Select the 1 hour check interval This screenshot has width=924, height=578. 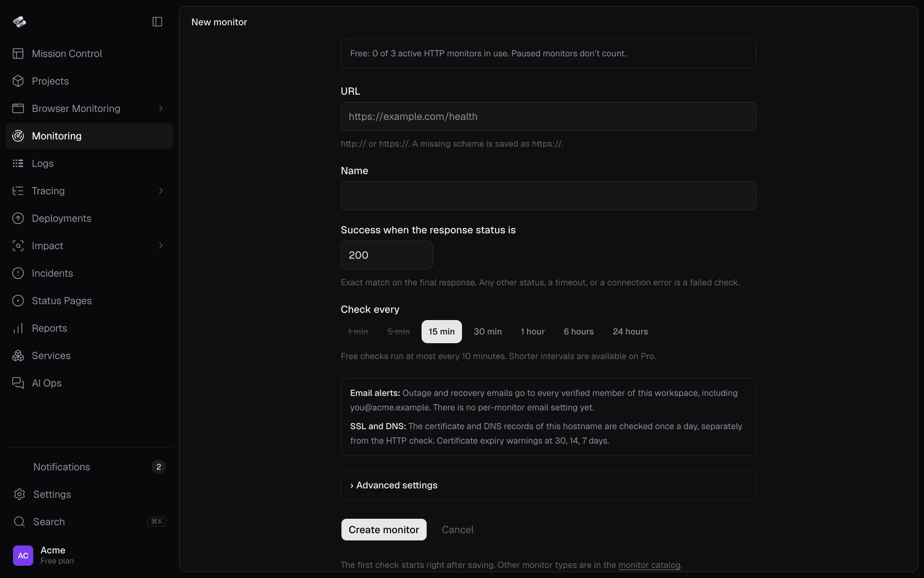coord(533,331)
